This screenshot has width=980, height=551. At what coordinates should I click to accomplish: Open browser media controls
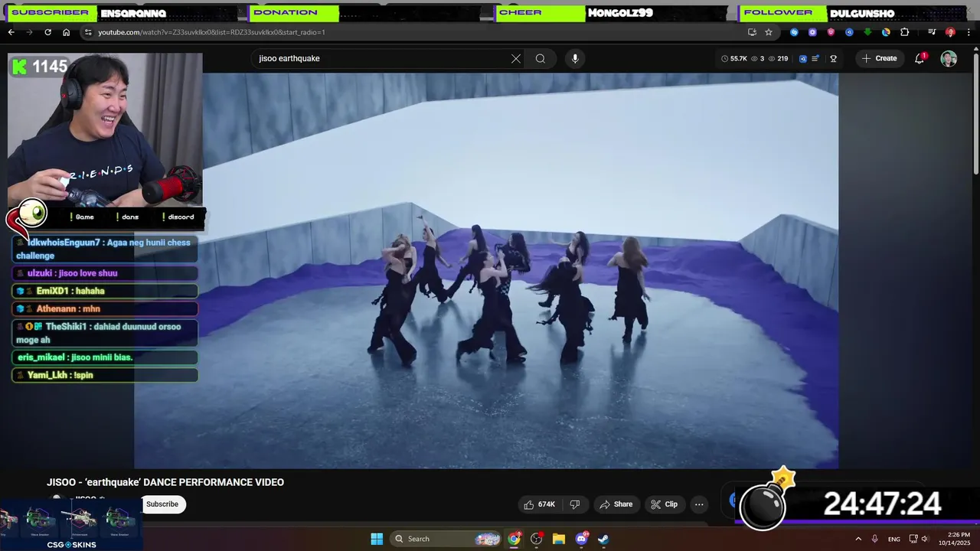(x=932, y=32)
